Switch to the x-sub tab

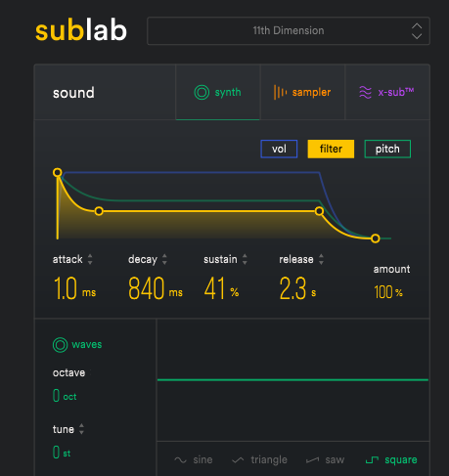387,92
